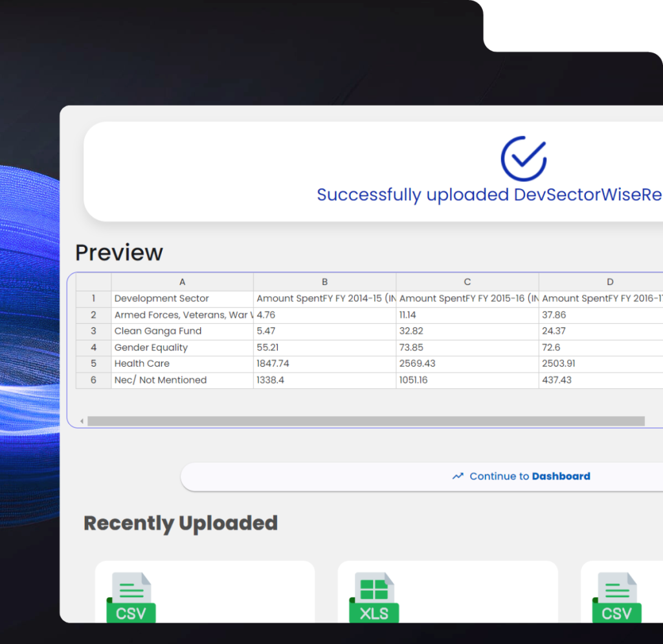Click cell with value 37.86
The width and height of the screenshot is (663, 644).
point(601,316)
